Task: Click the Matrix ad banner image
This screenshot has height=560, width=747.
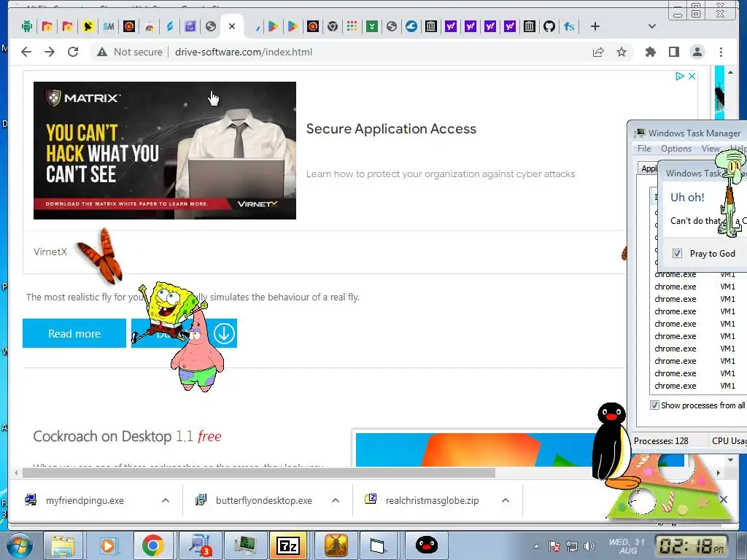Action: (165, 150)
